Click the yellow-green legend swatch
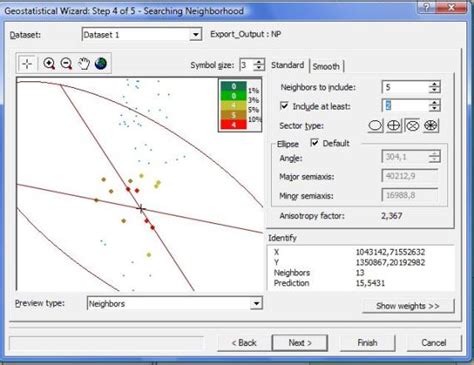This screenshot has width=474, height=365. tap(234, 106)
